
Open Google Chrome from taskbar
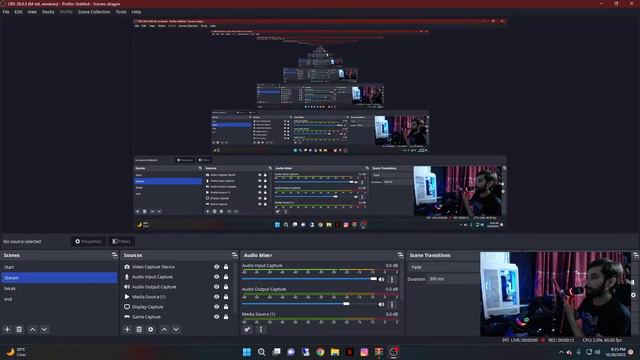click(320, 352)
